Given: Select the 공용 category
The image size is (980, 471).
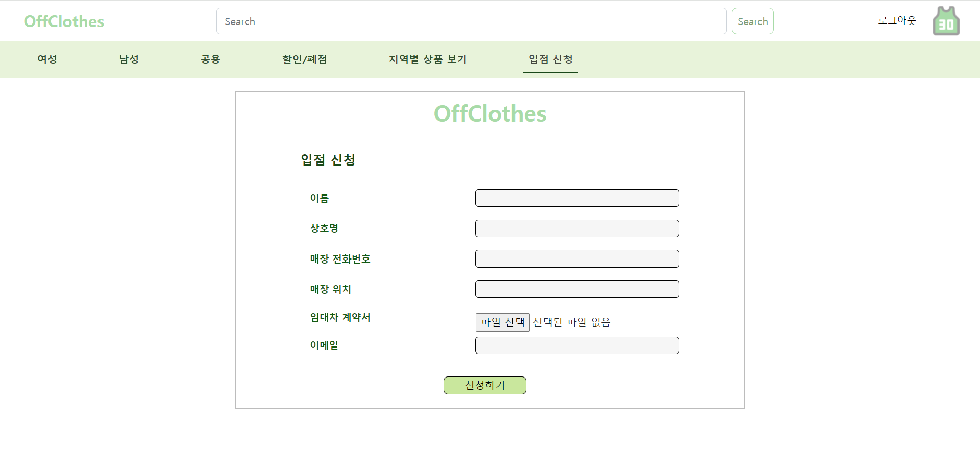Looking at the screenshot, I should click(210, 59).
